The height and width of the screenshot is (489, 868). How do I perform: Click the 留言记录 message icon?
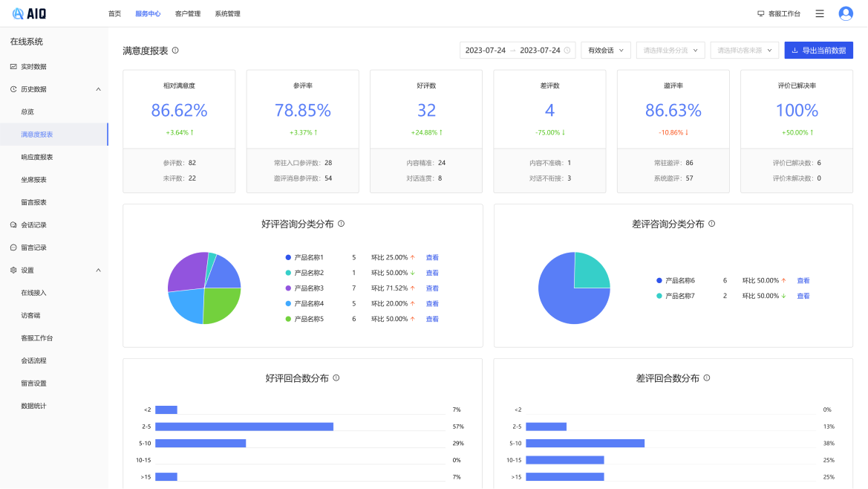(x=13, y=247)
